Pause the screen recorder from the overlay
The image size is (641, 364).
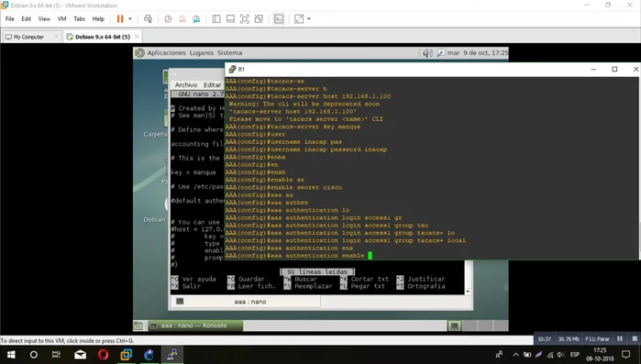tap(620, 338)
